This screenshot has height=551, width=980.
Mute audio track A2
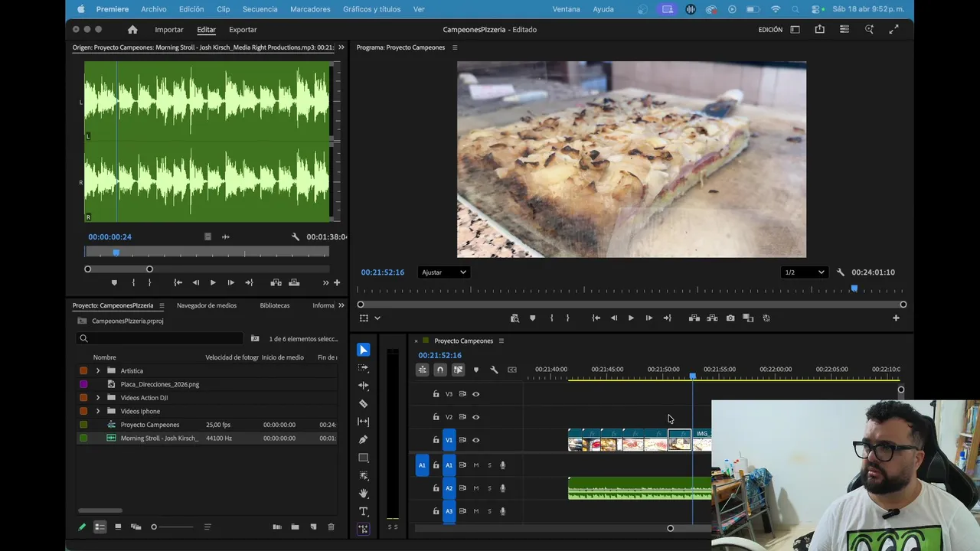(475, 488)
